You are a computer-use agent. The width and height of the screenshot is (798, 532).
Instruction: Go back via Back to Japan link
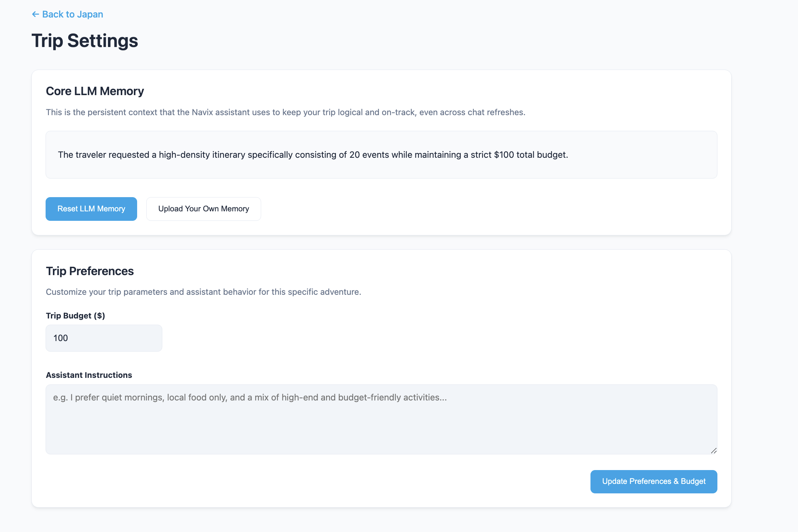click(73, 14)
